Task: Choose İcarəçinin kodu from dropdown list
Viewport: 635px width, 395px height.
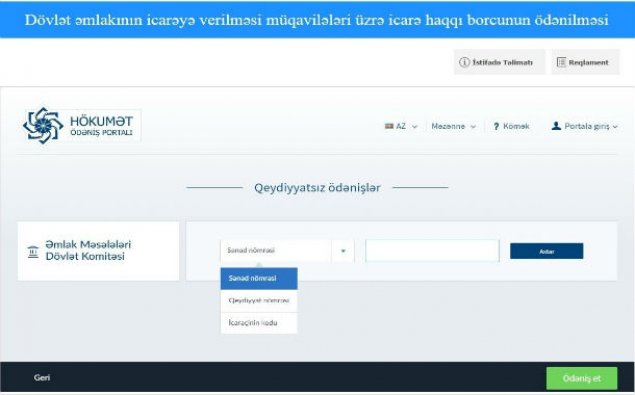Action: [259, 323]
